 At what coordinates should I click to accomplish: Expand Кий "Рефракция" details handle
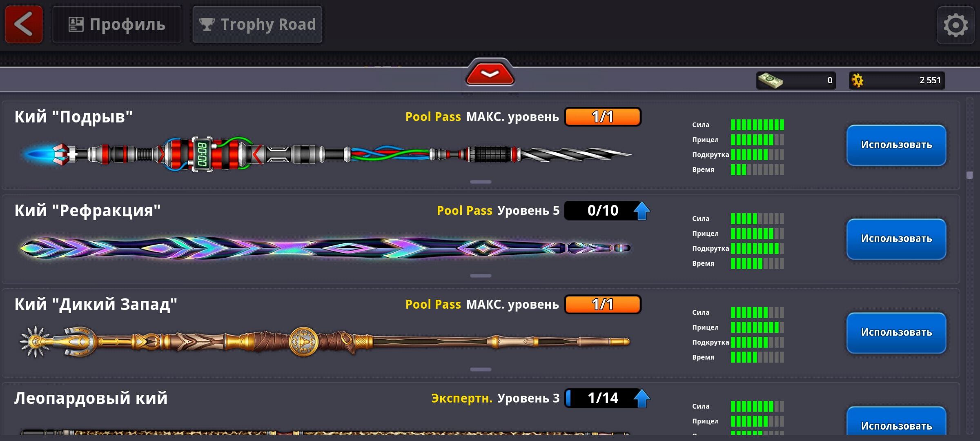(x=481, y=276)
